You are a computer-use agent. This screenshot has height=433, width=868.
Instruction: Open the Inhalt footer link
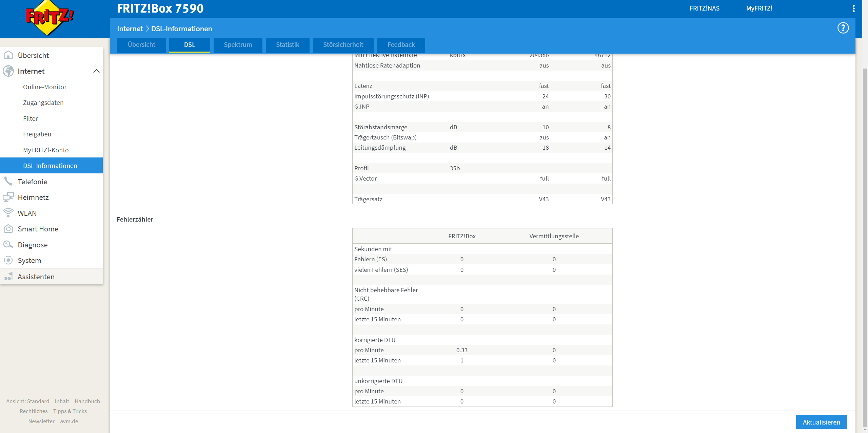(62, 401)
